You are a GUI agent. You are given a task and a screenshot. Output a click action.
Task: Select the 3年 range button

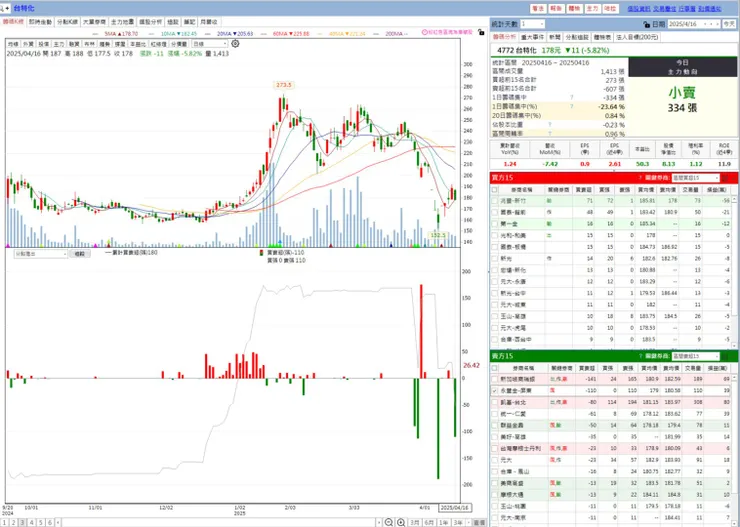click(x=458, y=523)
